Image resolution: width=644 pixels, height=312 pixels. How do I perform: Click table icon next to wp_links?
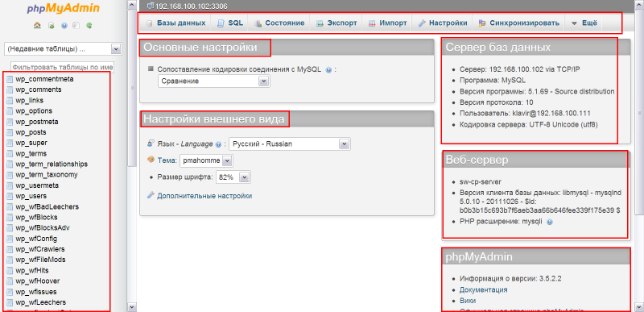click(10, 100)
